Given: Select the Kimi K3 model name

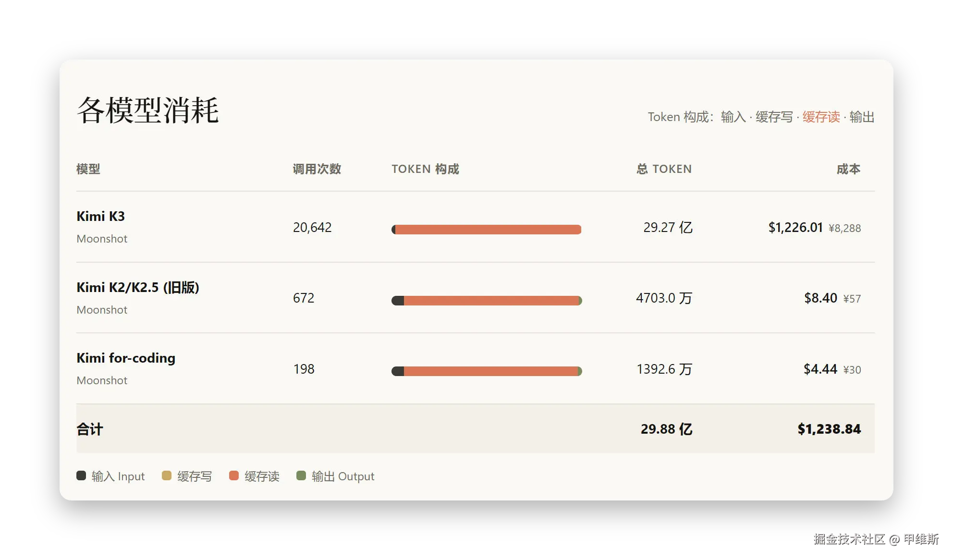Looking at the screenshot, I should (x=101, y=216).
